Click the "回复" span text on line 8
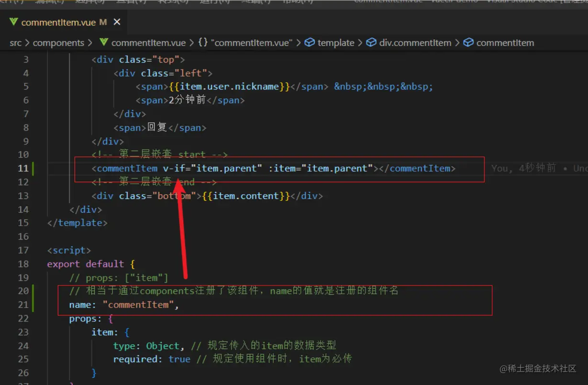This screenshot has width=588, height=385. pyautogui.click(x=157, y=128)
